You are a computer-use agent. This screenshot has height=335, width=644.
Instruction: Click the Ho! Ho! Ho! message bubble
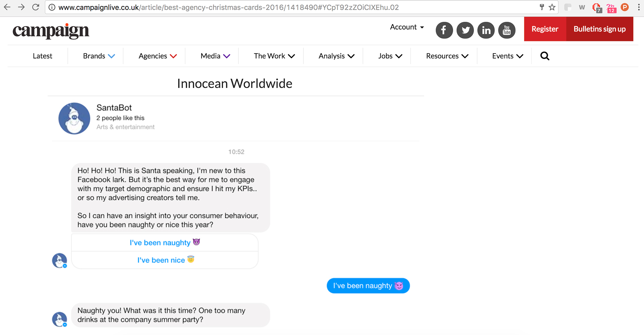[170, 198]
